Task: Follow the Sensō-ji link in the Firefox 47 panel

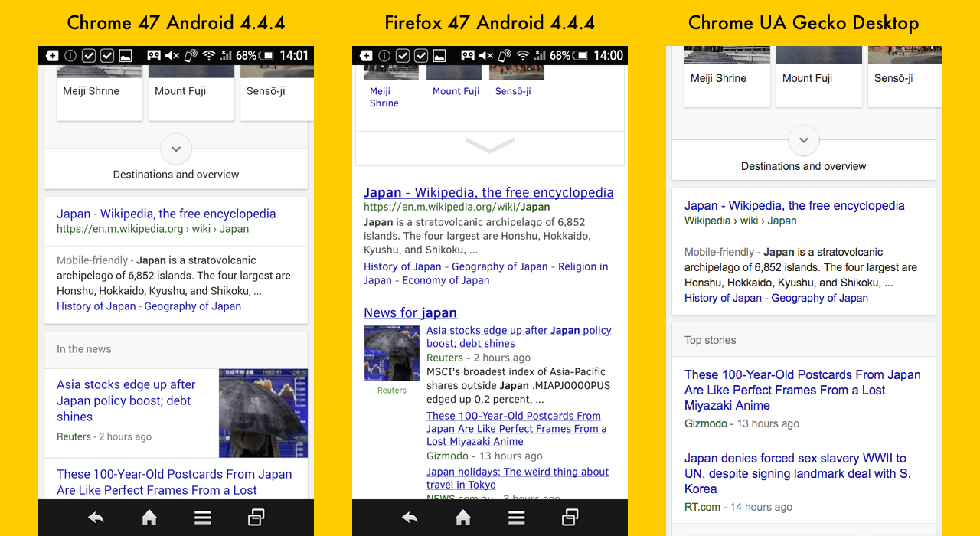Action: (513, 91)
